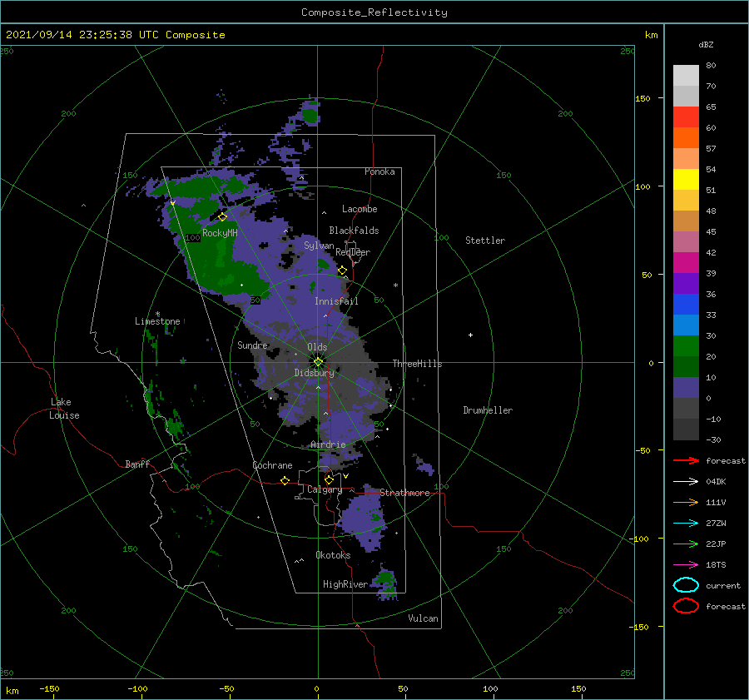Viewport: 749px width, 700px height.
Task: Click the Okotoks town label
Action: tap(333, 555)
